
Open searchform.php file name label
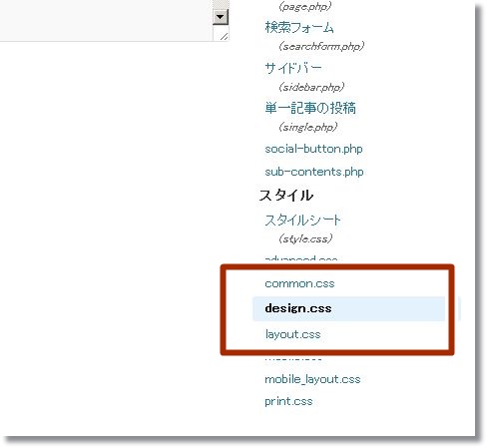321,46
